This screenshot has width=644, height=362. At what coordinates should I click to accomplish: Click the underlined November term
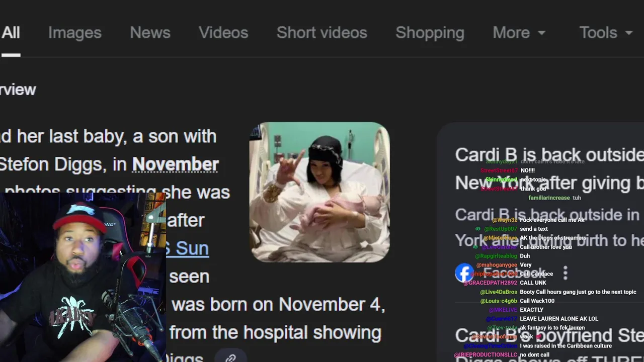175,164
